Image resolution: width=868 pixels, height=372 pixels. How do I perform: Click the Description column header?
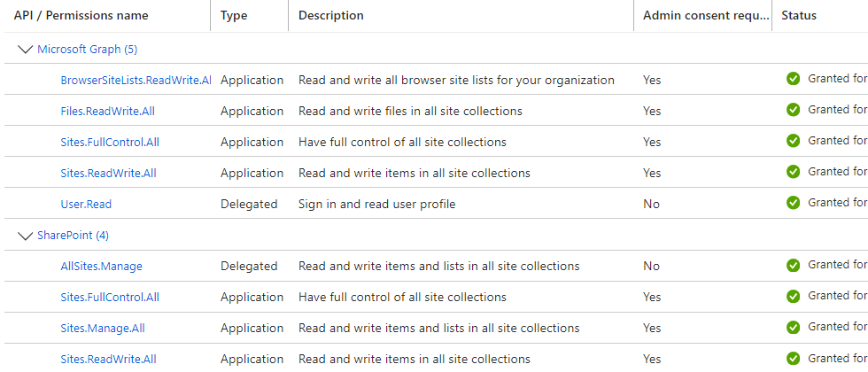tap(331, 16)
